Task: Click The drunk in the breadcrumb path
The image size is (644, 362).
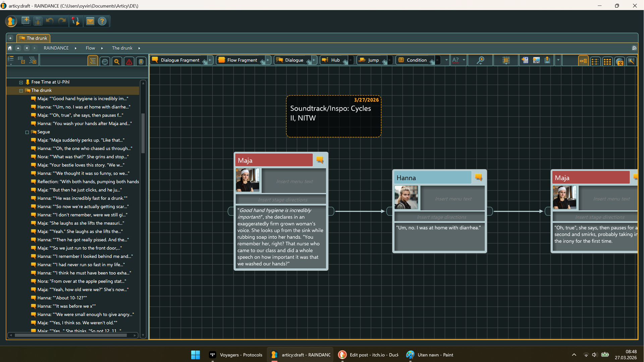Action: 122,48
